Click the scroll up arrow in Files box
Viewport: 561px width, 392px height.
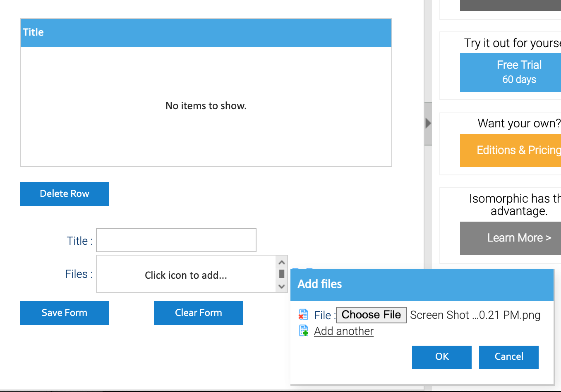pyautogui.click(x=282, y=263)
